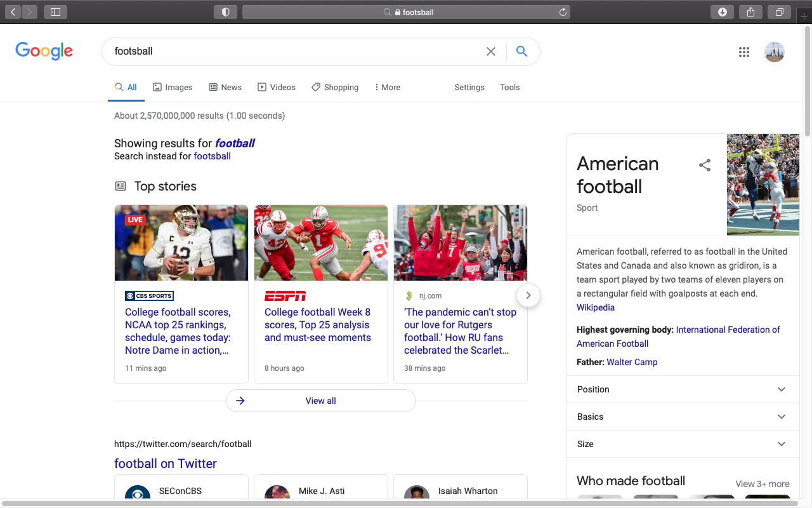Open the search Settings menu

click(x=469, y=88)
